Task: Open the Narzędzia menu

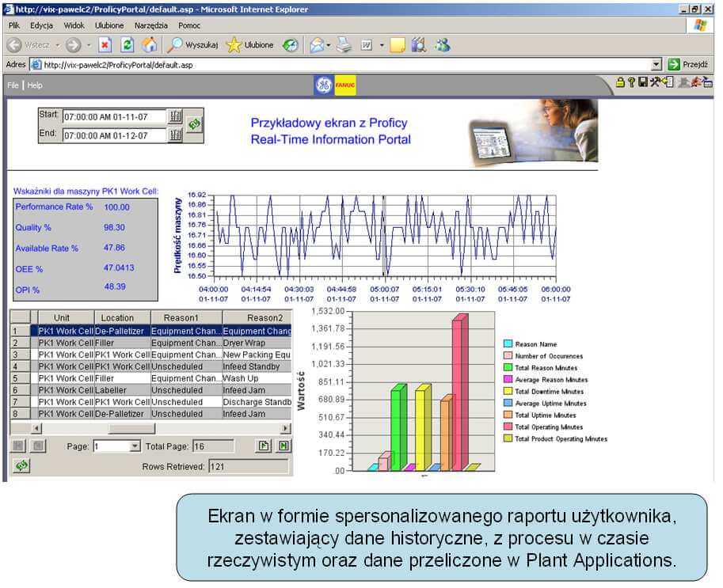Action: 150,25
